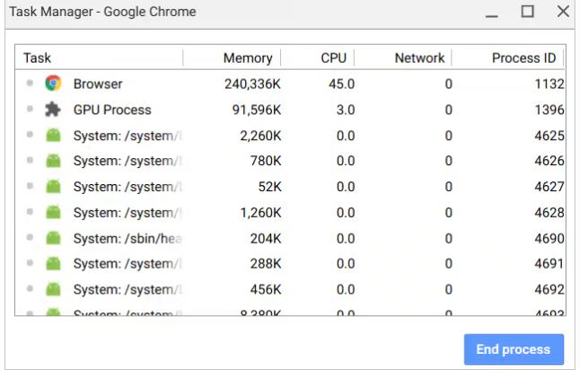The image size is (588, 370).
Task: Select the Browser task name
Action: click(98, 84)
